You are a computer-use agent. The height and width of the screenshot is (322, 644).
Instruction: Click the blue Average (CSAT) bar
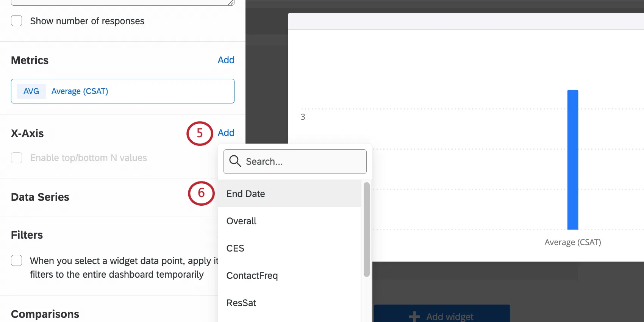(x=572, y=159)
